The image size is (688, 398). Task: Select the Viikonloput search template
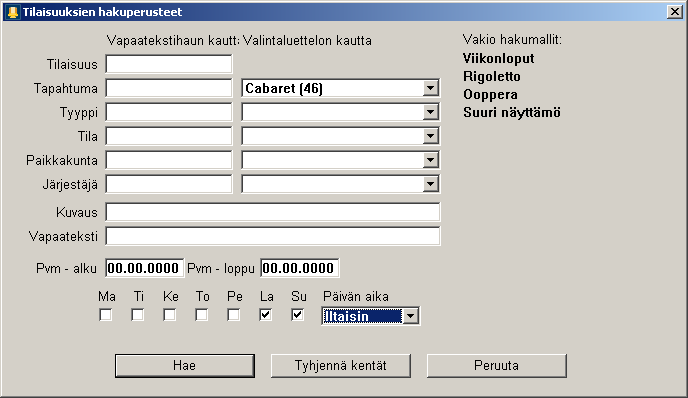tap(498, 58)
